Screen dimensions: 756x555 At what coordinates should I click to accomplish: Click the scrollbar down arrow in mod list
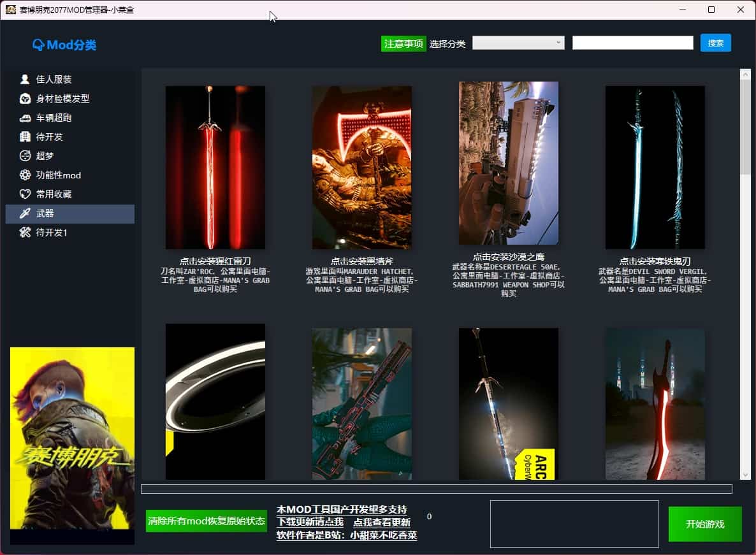(x=745, y=475)
